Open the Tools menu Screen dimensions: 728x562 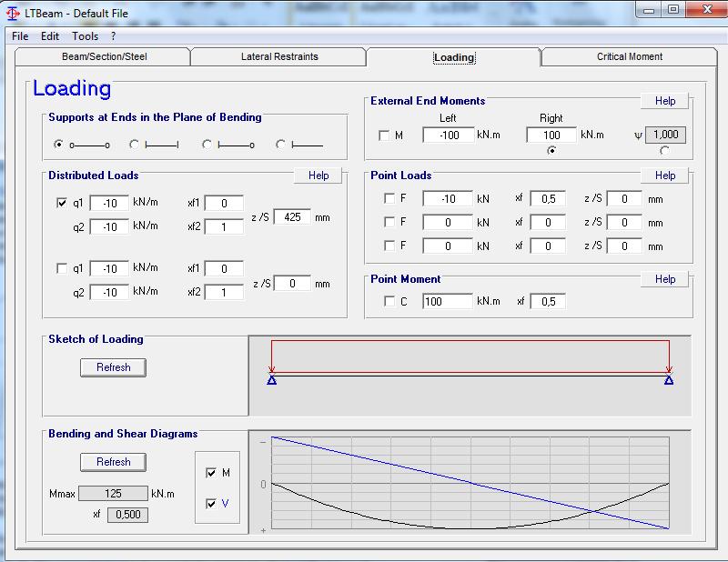coord(85,36)
